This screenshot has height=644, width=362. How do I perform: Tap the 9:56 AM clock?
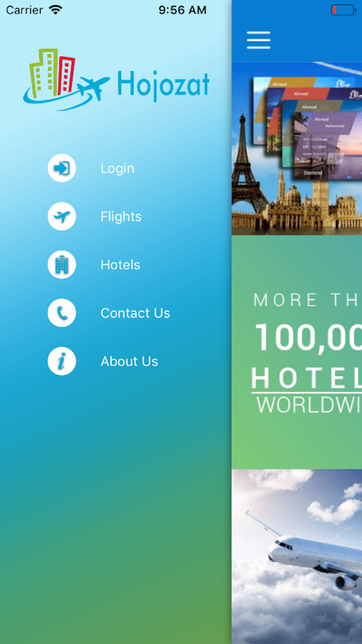(x=182, y=10)
